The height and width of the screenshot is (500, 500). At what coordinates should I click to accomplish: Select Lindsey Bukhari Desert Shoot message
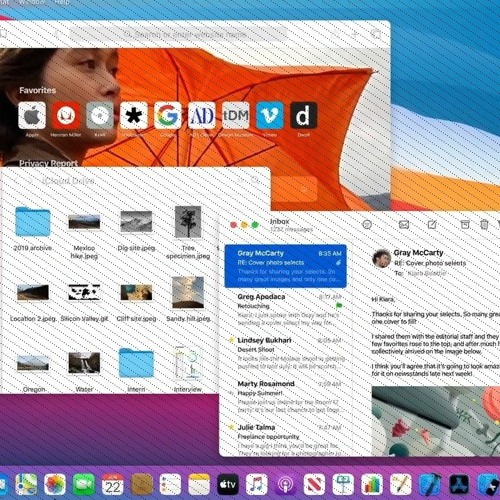(286, 353)
